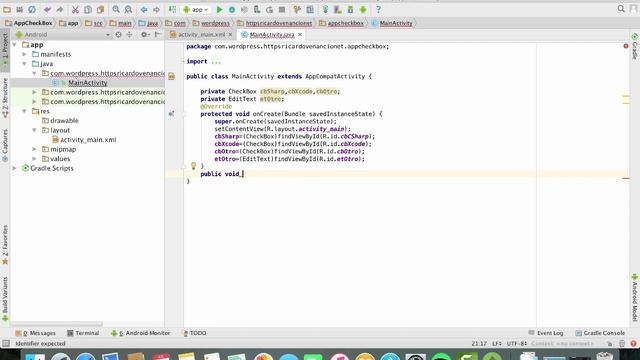The width and height of the screenshot is (640, 360).
Task: Click the Synchronize toolbar icon
Action: (x=32, y=9)
